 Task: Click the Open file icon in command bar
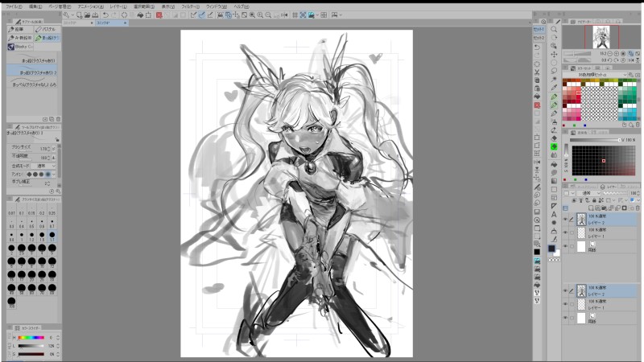click(87, 14)
